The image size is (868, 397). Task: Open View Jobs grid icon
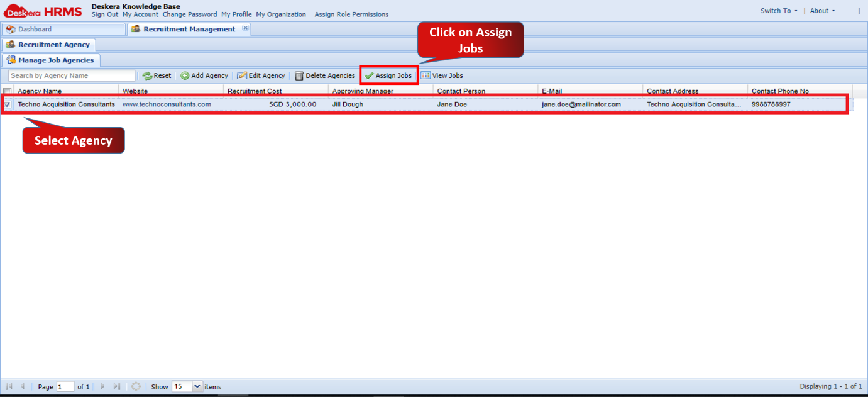[426, 75]
